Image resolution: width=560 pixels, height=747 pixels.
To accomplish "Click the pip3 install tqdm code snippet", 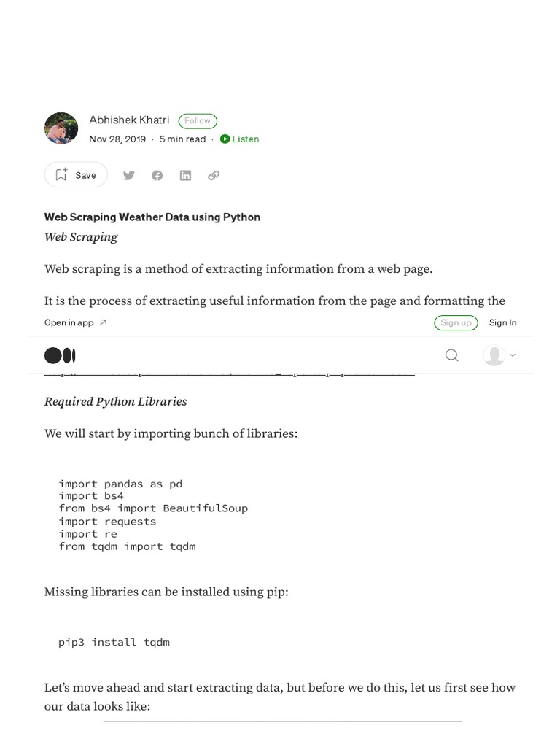I will pyautogui.click(x=114, y=642).
